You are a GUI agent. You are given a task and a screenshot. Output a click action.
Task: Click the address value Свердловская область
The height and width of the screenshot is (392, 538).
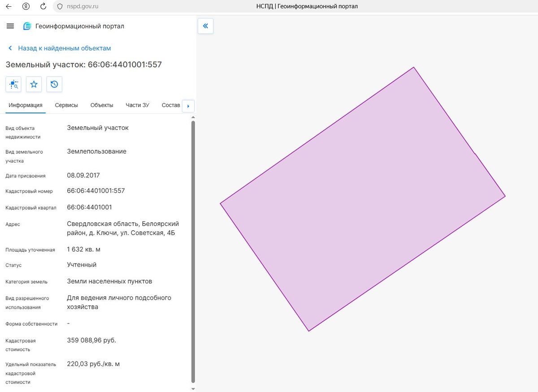point(123,228)
